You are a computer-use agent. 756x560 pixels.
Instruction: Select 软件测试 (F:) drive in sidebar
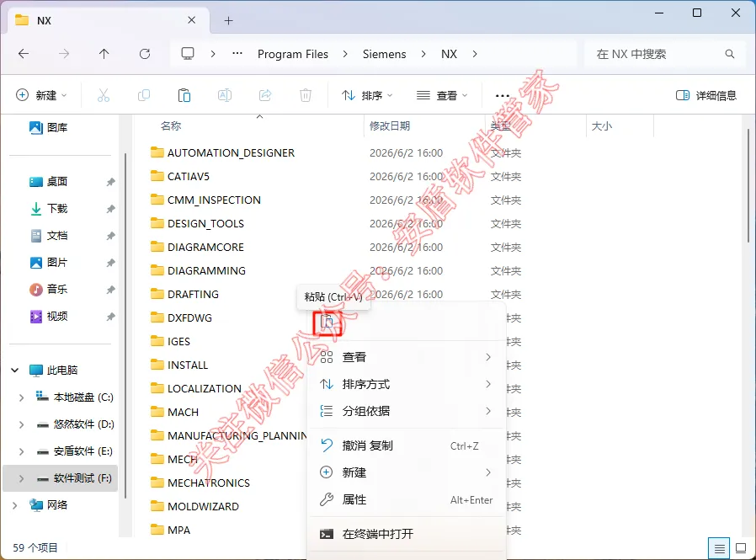pos(61,478)
